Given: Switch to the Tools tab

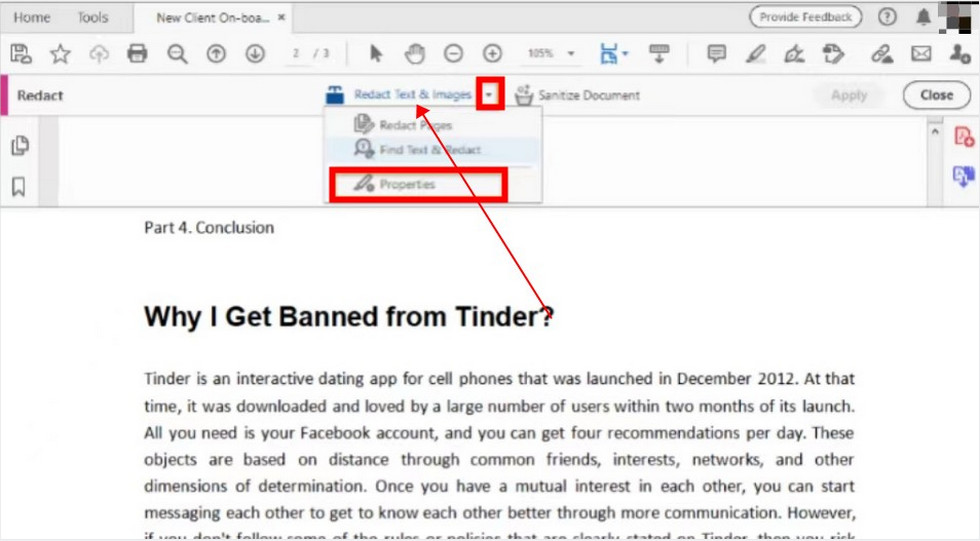Looking at the screenshot, I should (x=93, y=17).
